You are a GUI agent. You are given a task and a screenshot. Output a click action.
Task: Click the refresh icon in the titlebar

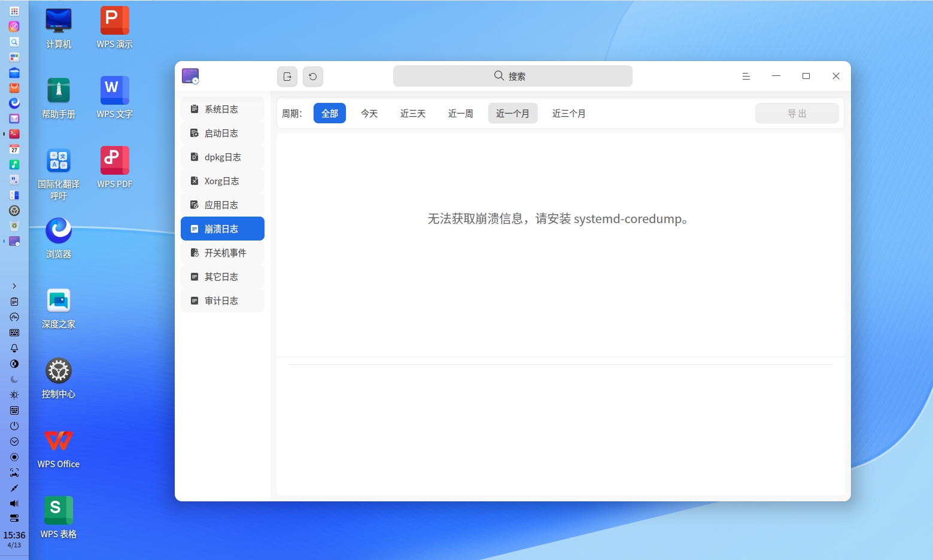[313, 77]
